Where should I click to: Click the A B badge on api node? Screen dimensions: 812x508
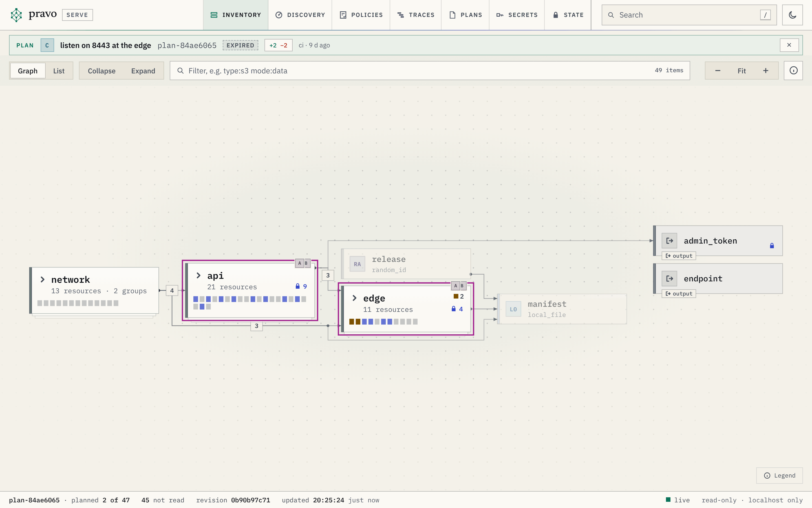pyautogui.click(x=303, y=263)
